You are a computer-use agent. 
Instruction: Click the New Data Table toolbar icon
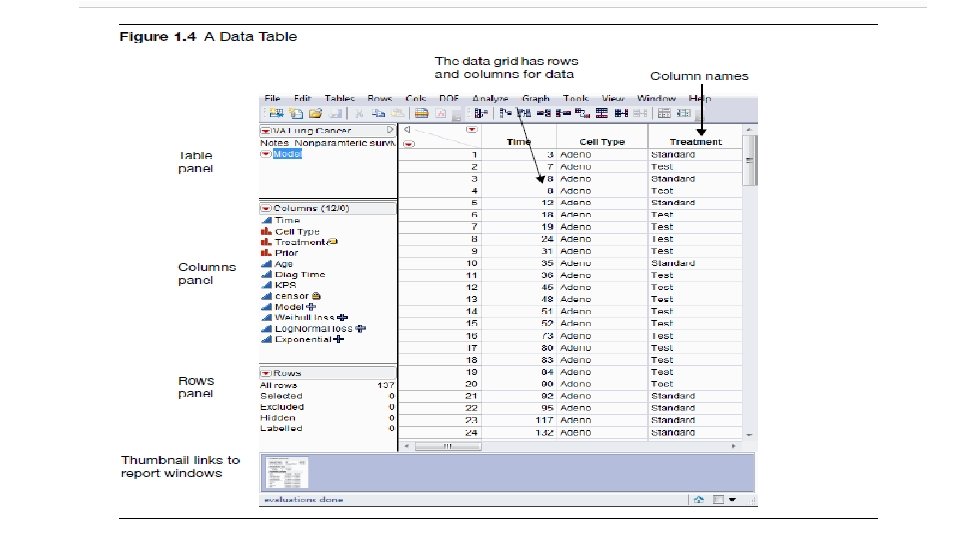276,113
